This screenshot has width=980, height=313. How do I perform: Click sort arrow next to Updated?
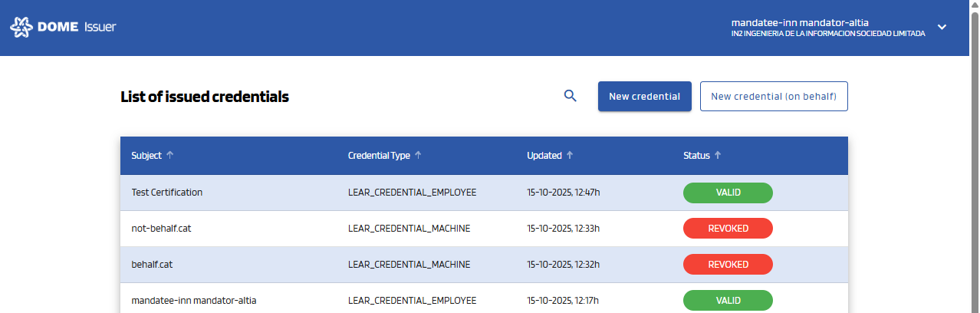(570, 155)
